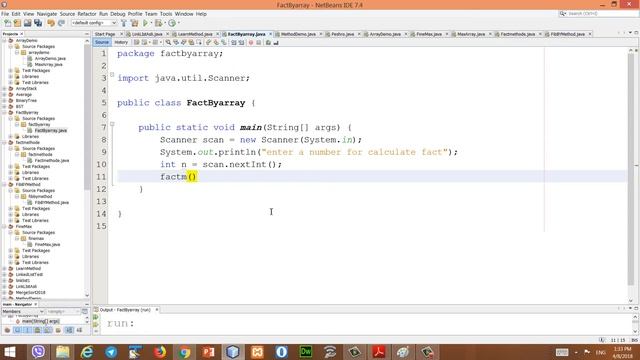Open the Navigate menu

point(47,14)
